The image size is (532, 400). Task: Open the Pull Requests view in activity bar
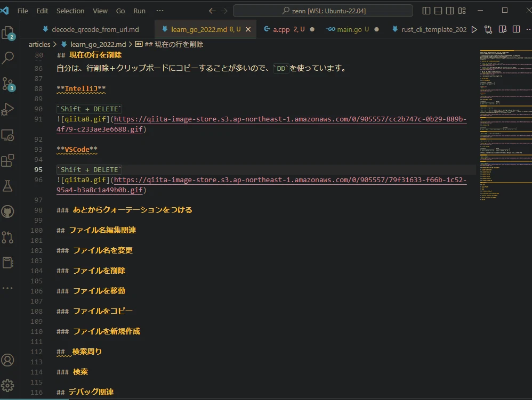(8, 238)
